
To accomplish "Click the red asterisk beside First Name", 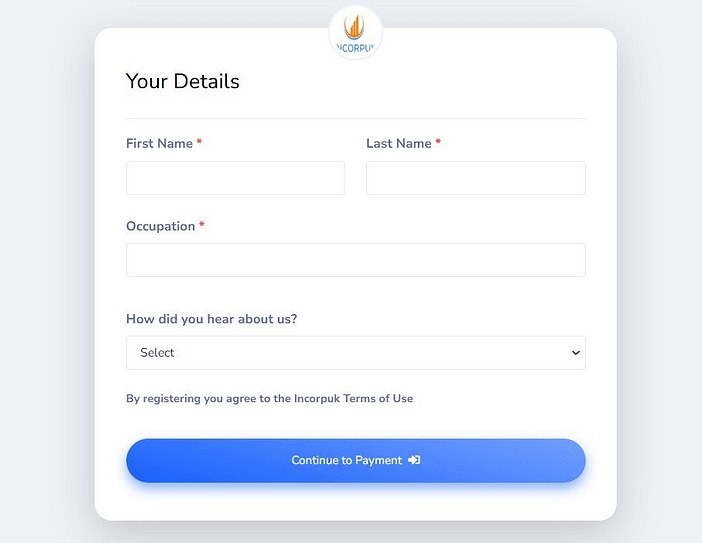I will tap(199, 142).
